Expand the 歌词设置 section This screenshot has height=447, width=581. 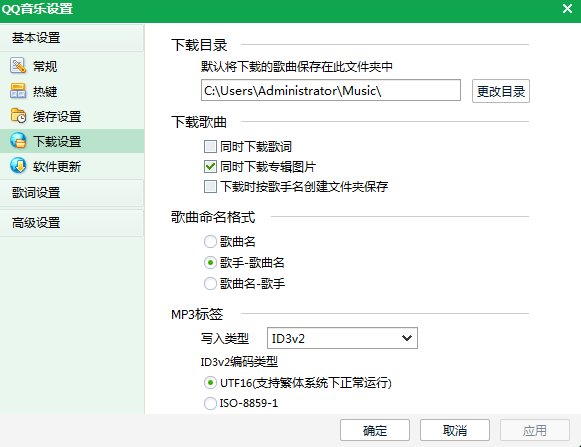tap(72, 193)
